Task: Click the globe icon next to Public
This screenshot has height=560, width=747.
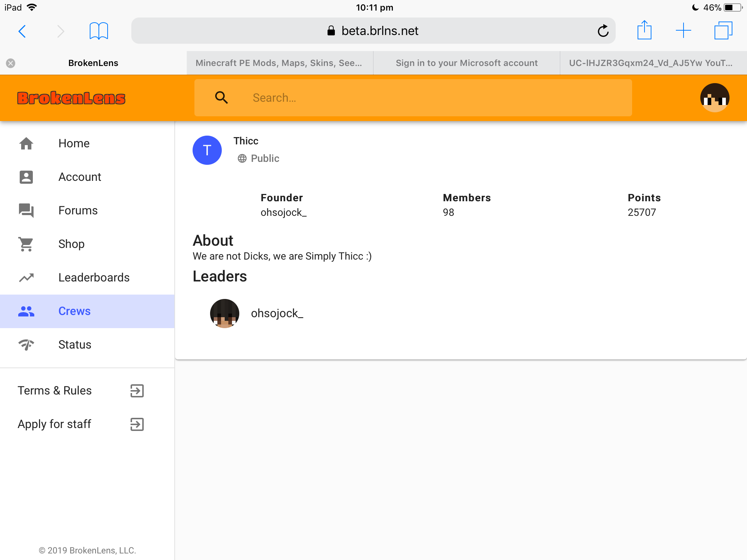Action: coord(242,158)
